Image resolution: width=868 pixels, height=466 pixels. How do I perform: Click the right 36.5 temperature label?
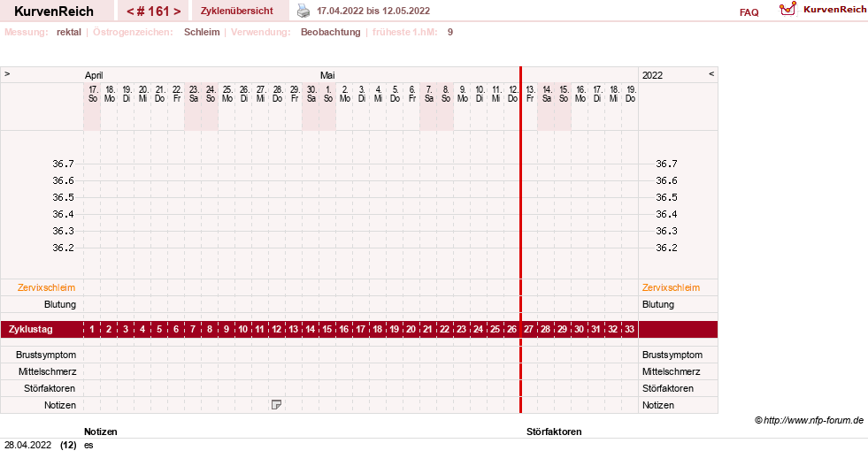[666, 197]
